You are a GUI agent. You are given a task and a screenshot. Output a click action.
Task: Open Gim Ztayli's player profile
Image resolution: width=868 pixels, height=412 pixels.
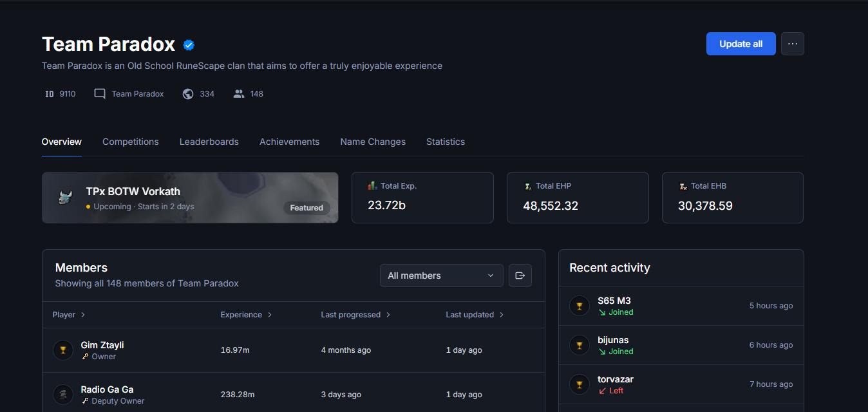[102, 345]
